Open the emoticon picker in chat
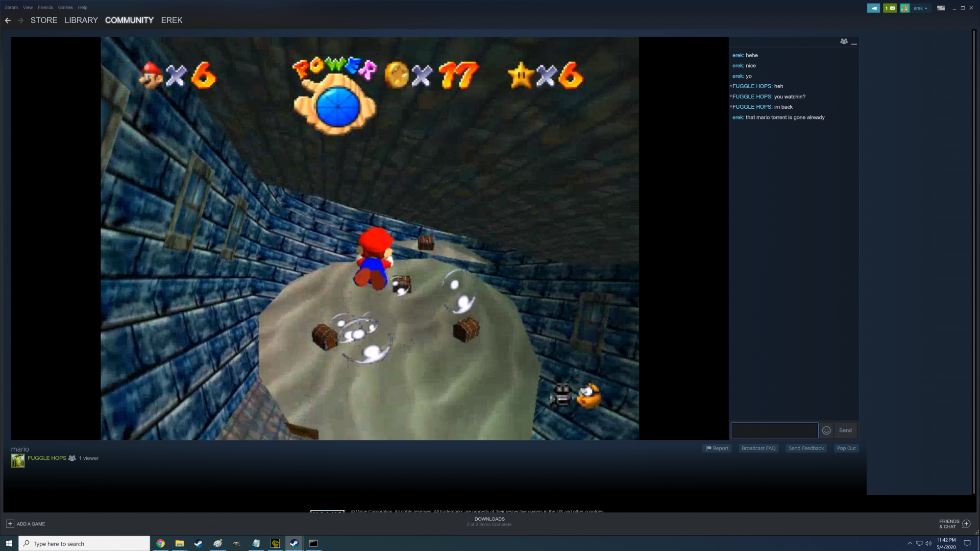The width and height of the screenshot is (980, 551). coord(827,431)
